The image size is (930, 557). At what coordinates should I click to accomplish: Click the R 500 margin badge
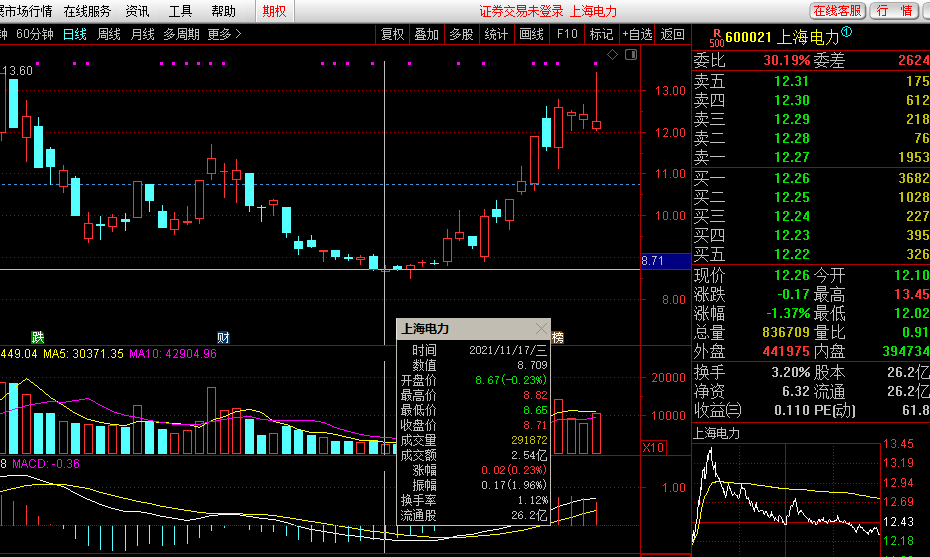716,39
